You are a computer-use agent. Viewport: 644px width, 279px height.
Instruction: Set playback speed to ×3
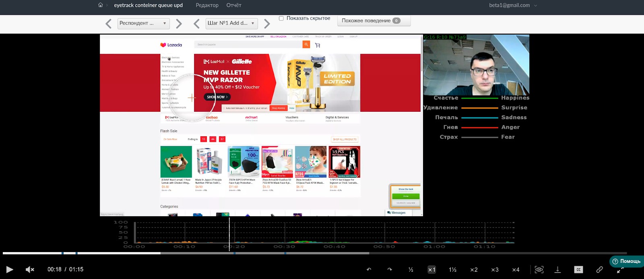point(495,269)
